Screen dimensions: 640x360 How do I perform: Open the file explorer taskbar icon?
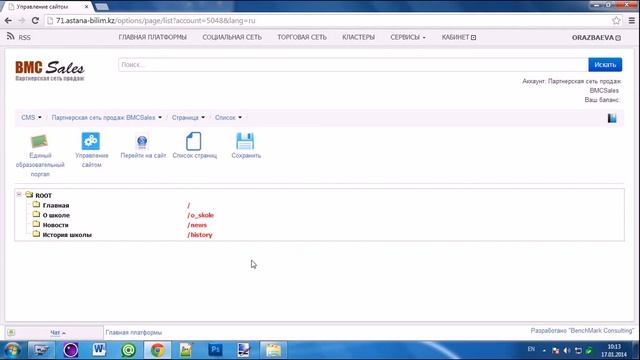pos(273,350)
